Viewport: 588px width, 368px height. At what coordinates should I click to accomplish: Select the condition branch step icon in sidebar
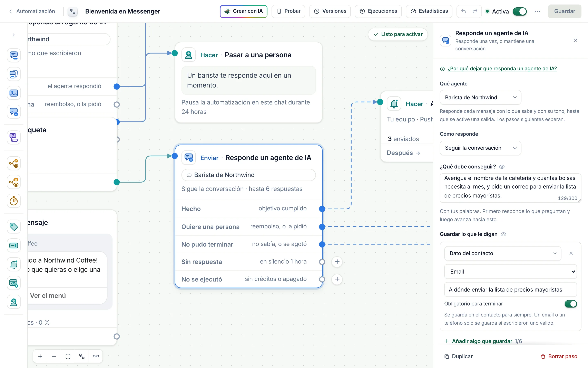[x=14, y=163]
